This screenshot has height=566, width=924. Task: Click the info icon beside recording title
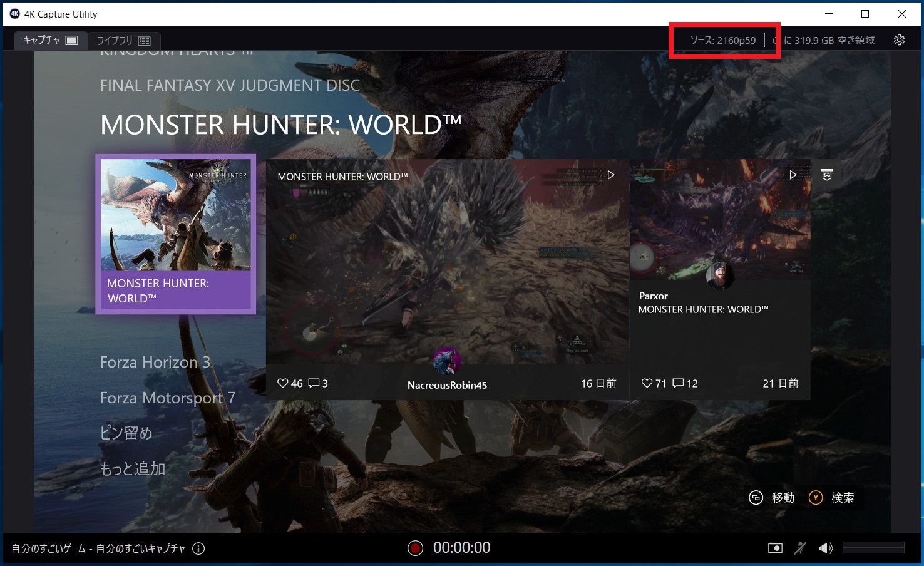pyautogui.click(x=198, y=549)
